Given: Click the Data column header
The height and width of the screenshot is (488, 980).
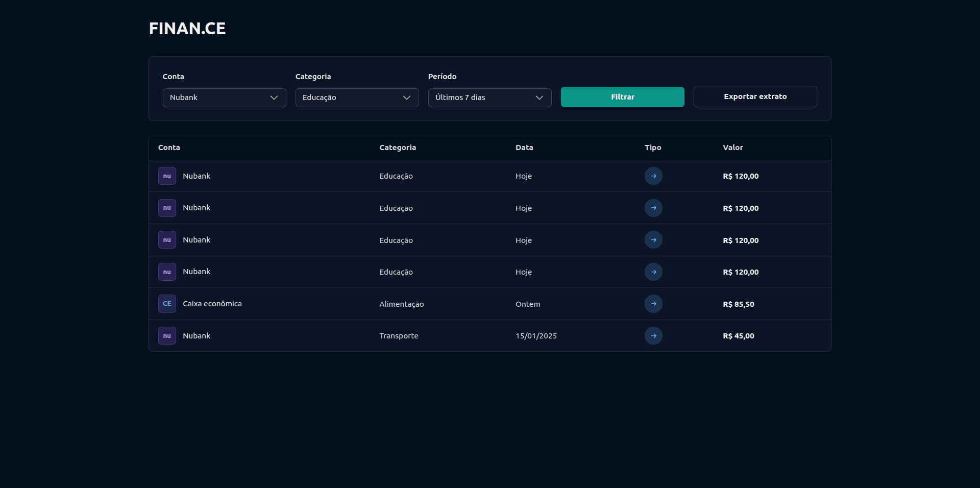Looking at the screenshot, I should 524,148.
